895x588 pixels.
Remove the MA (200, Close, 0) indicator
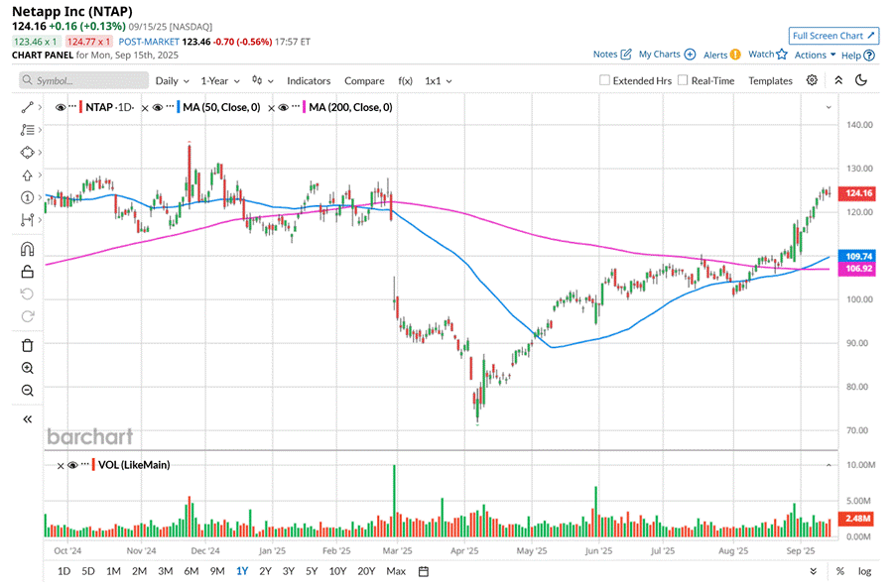[271, 108]
